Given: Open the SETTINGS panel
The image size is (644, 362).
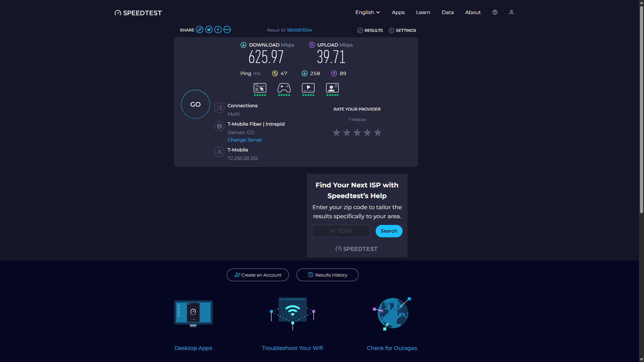Looking at the screenshot, I should coord(402,31).
